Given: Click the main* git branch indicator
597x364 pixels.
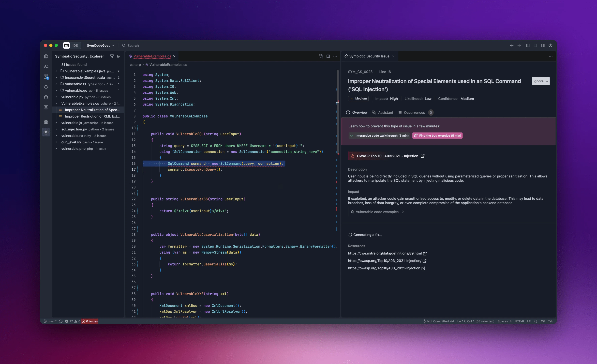Looking at the screenshot, I should [50, 321].
